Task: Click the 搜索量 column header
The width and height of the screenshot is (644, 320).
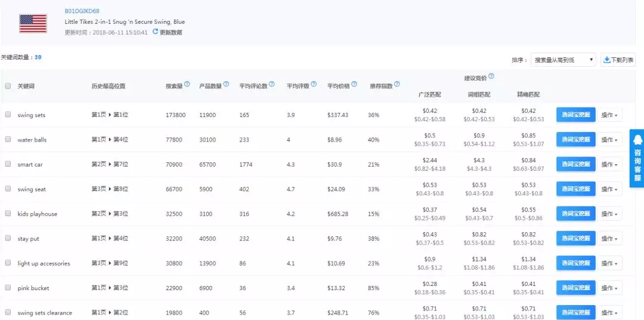Action: (174, 87)
